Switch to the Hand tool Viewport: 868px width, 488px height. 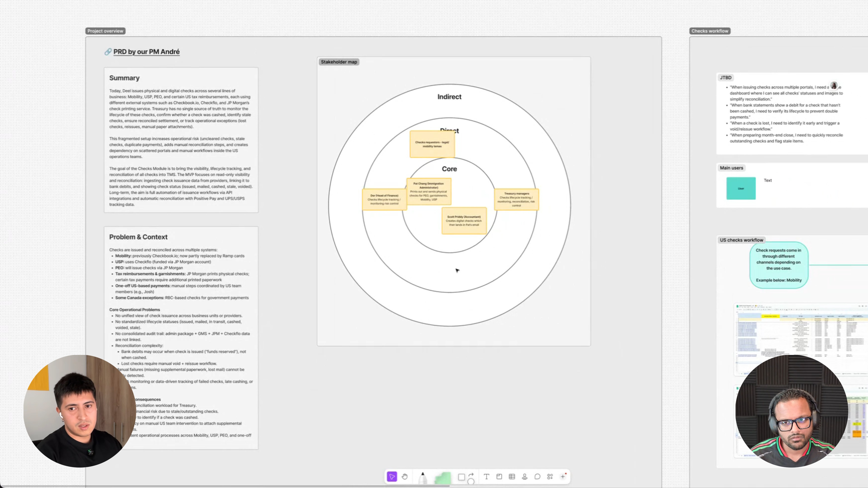405,476
